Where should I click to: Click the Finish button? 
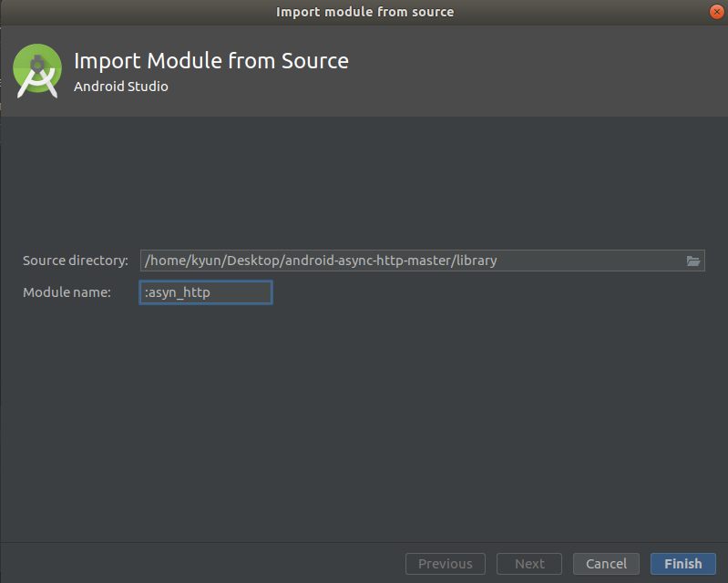tap(682, 564)
